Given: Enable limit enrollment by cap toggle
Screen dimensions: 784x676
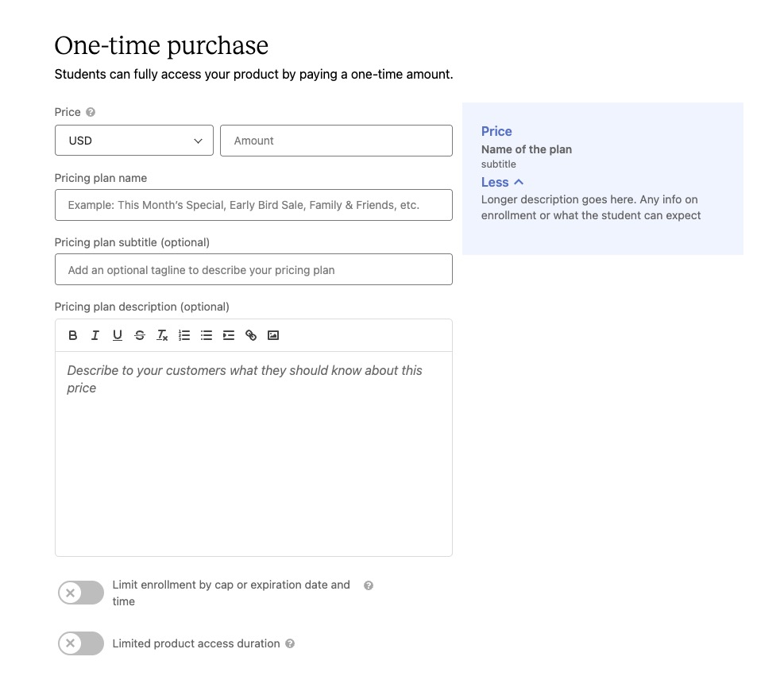Looking at the screenshot, I should tap(81, 593).
